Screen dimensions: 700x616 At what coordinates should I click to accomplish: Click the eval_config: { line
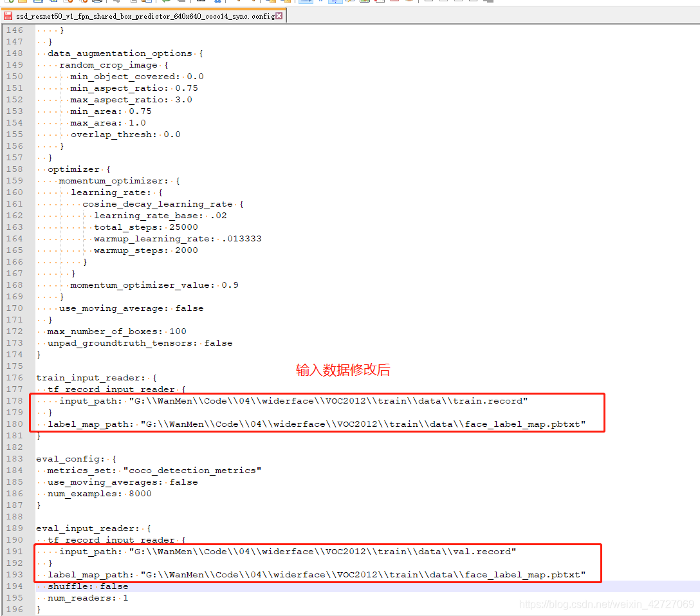[77, 460]
